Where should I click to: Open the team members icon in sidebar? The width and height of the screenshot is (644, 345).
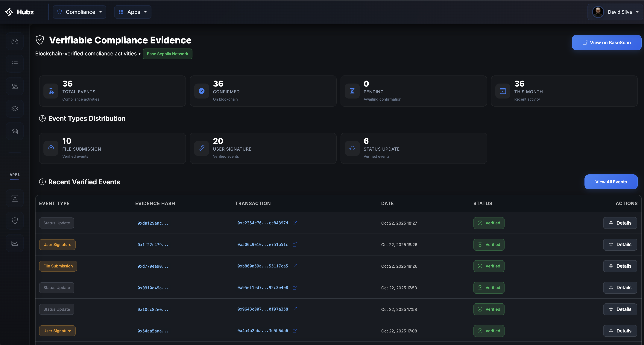[14, 86]
